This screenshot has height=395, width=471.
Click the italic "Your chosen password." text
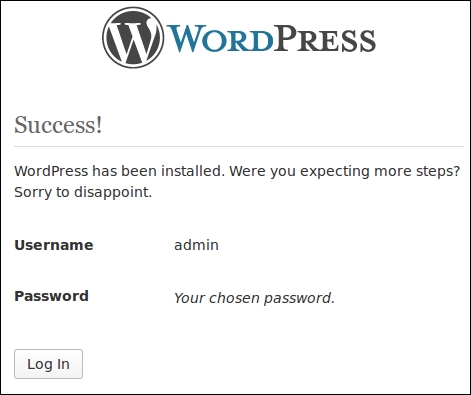coord(254,298)
